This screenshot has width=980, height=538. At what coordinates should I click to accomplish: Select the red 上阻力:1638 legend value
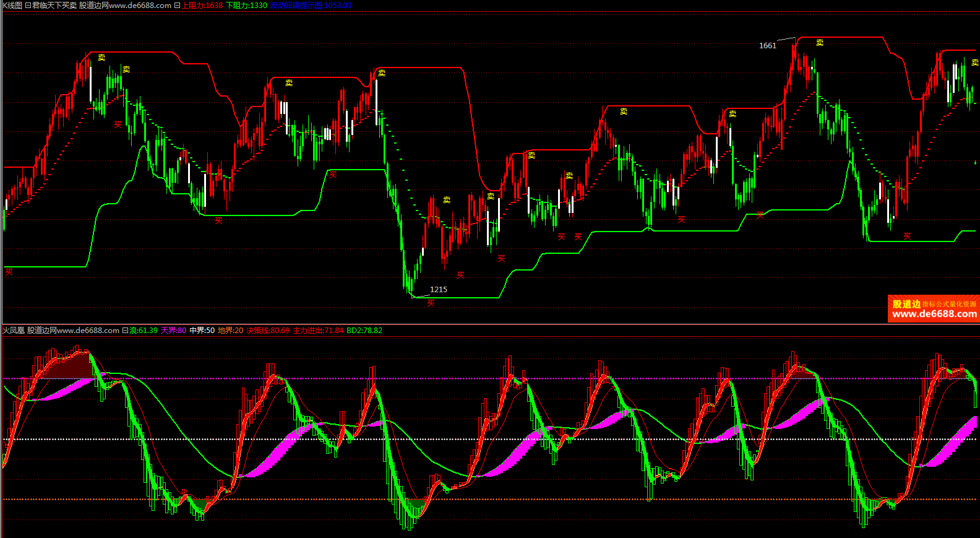click(x=202, y=6)
